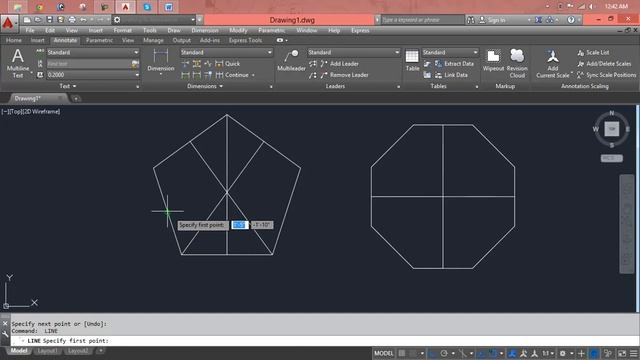The height and width of the screenshot is (360, 640).
Task: Click the dynamic input coordinate field
Action: tap(240, 225)
